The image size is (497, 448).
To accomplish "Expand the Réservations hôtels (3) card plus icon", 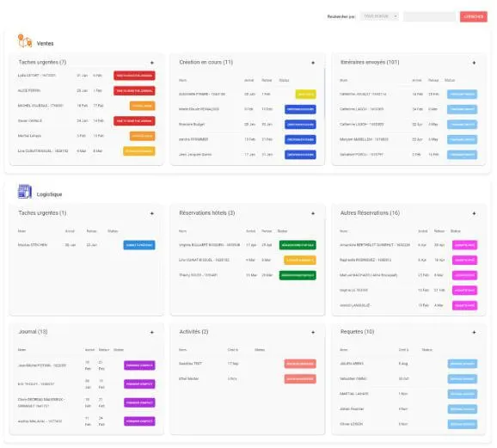I will click(313, 213).
